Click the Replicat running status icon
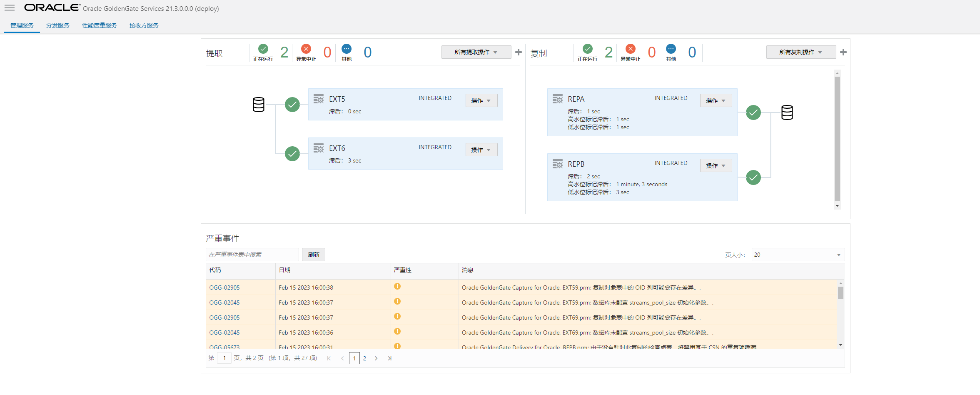The width and height of the screenshot is (980, 395). tap(588, 49)
